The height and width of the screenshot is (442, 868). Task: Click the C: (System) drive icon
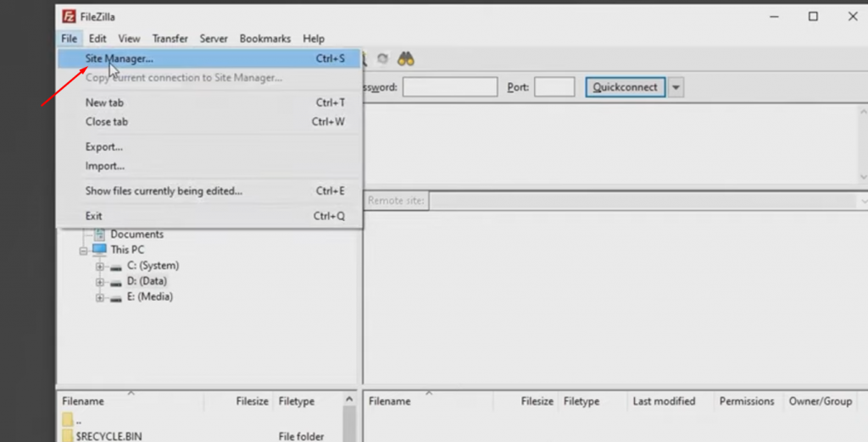click(x=115, y=267)
